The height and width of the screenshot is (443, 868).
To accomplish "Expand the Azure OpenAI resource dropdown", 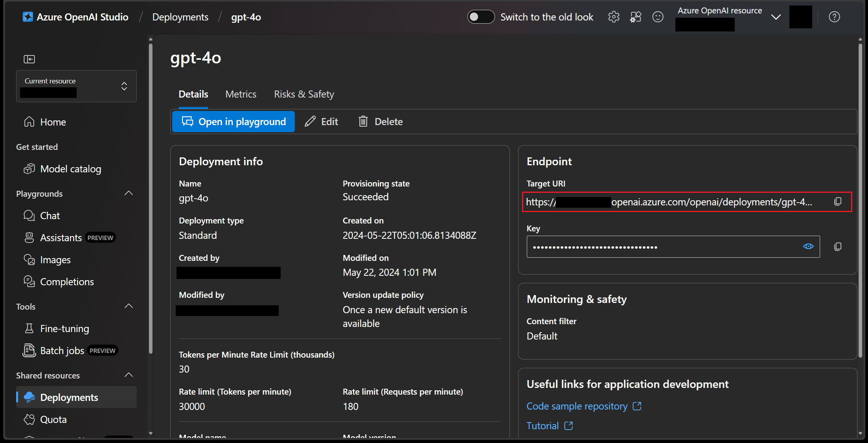I will (x=776, y=17).
